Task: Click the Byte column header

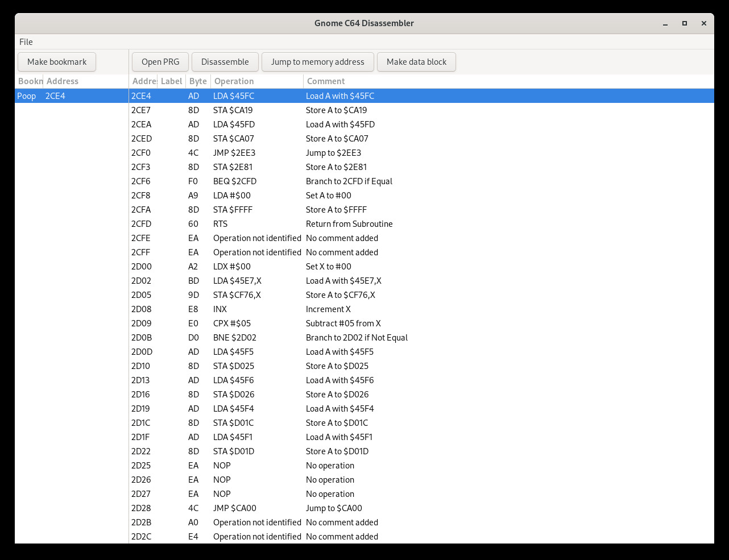Action: 198,81
